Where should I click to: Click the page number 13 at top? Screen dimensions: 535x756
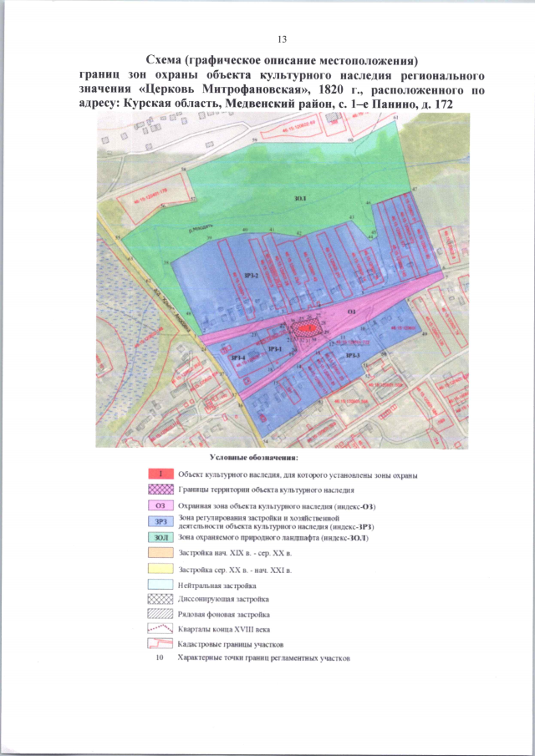pos(281,40)
